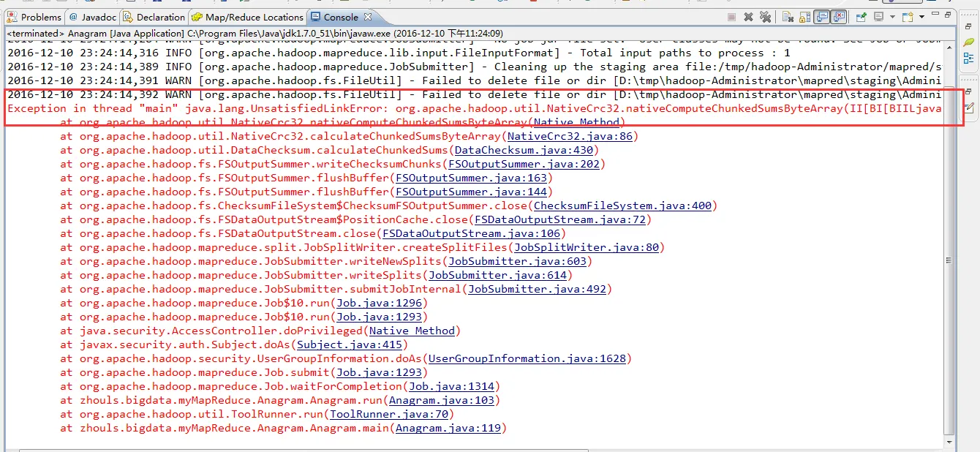Viewport: 980px width, 452px height.
Task: Open the NativeCrc32.java:86 stack trace link
Action: 570,136
